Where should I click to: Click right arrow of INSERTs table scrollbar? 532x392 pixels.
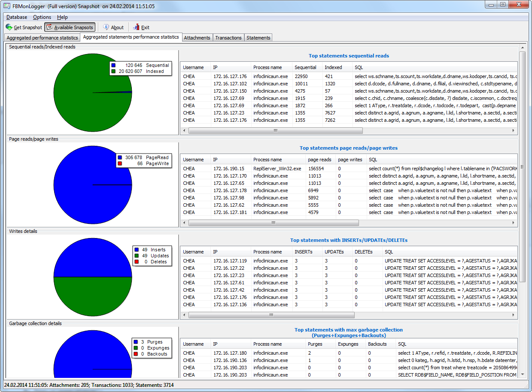514,315
